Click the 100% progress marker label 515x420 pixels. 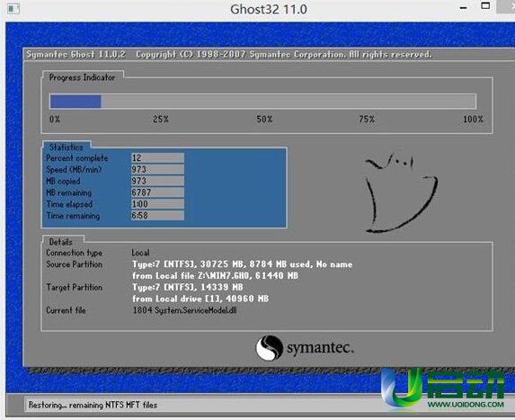coord(473,119)
